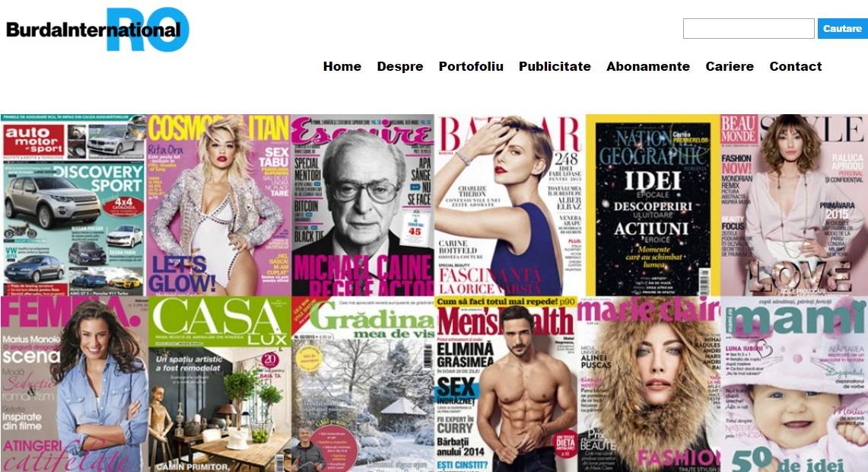Go to the Portofoliu page

click(471, 66)
